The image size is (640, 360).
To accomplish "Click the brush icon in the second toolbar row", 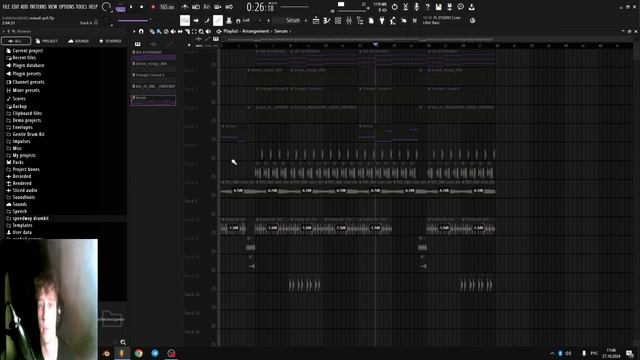I will point(207,20).
